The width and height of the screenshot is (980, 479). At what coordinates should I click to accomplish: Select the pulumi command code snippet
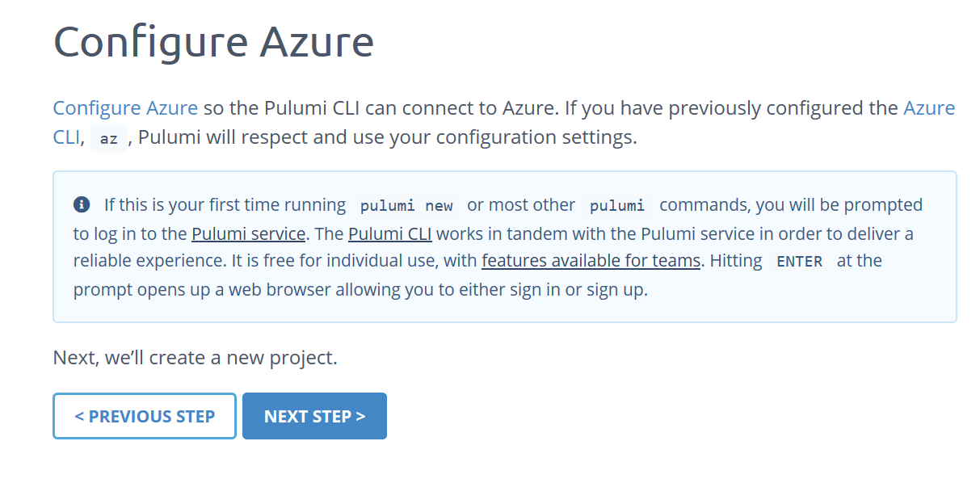pyautogui.click(x=617, y=206)
